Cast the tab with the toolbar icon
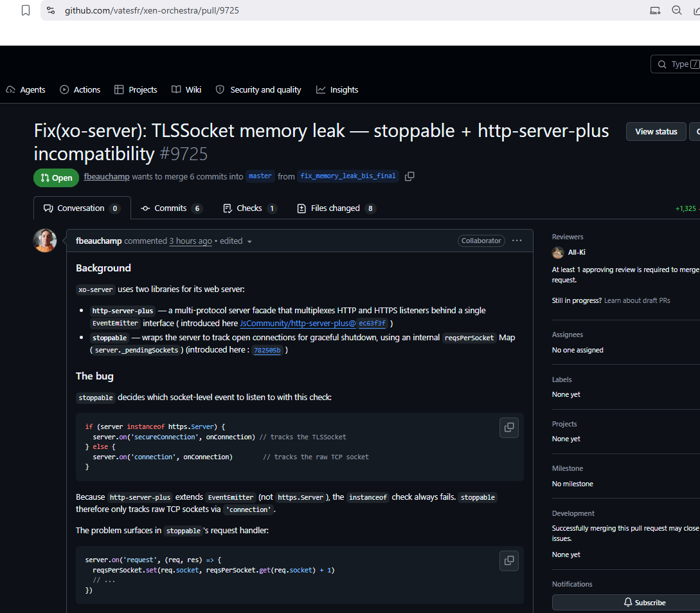The image size is (700, 613). click(655, 10)
